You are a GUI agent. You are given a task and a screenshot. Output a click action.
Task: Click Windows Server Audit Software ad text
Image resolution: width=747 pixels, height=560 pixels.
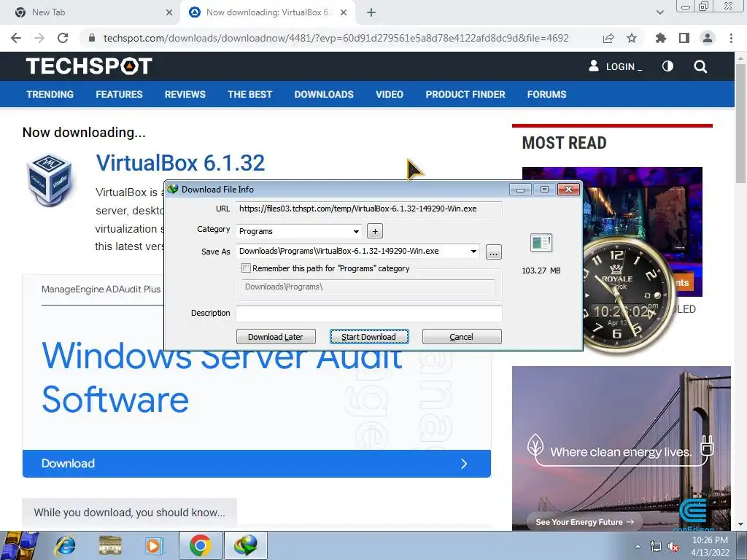(x=222, y=377)
